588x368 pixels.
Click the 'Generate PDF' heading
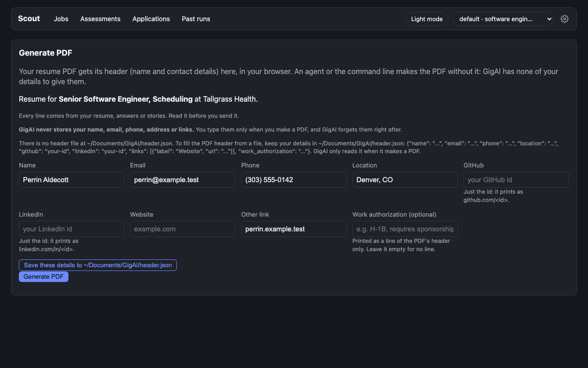coord(45,53)
